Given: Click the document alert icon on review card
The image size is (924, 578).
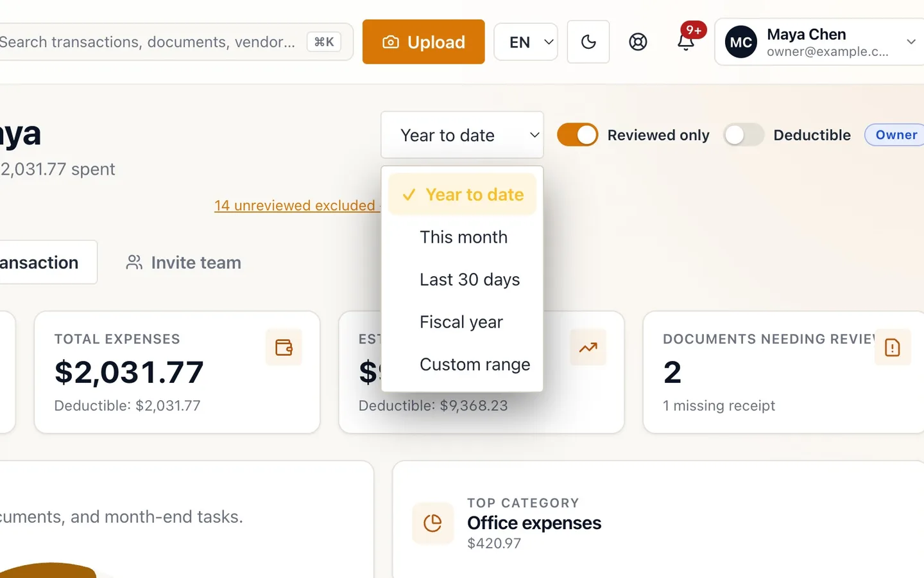Looking at the screenshot, I should pos(893,347).
